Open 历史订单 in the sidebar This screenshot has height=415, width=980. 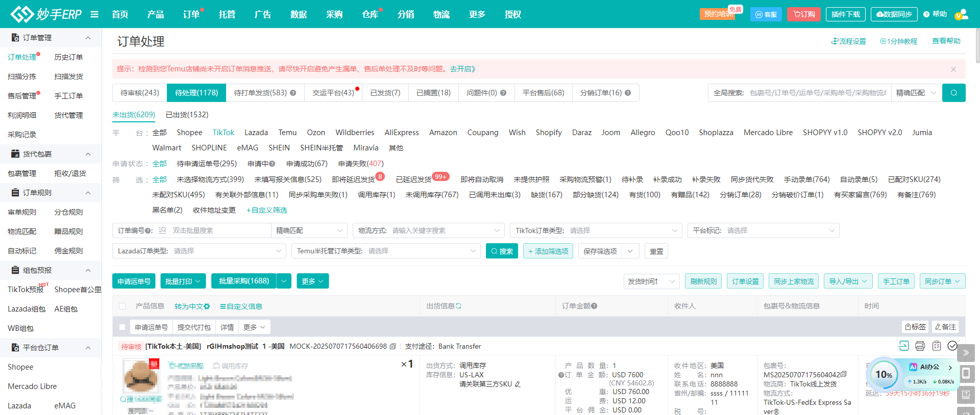[68, 57]
